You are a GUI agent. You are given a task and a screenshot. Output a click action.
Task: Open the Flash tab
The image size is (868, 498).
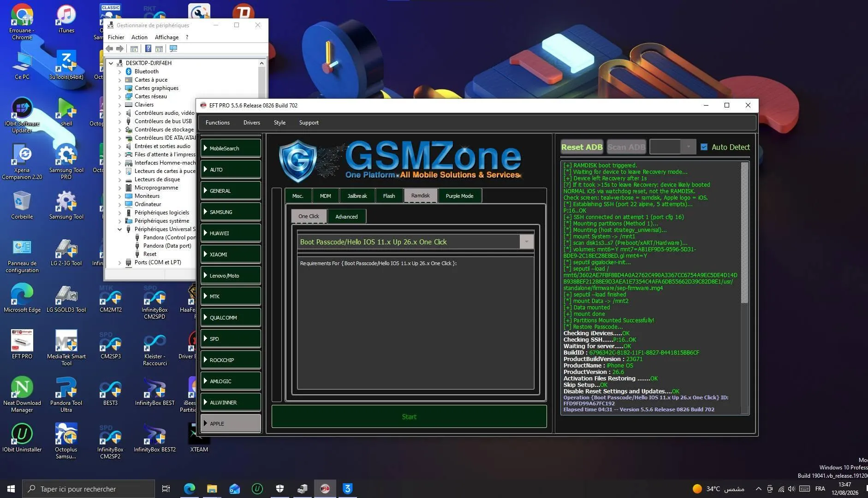coord(389,196)
